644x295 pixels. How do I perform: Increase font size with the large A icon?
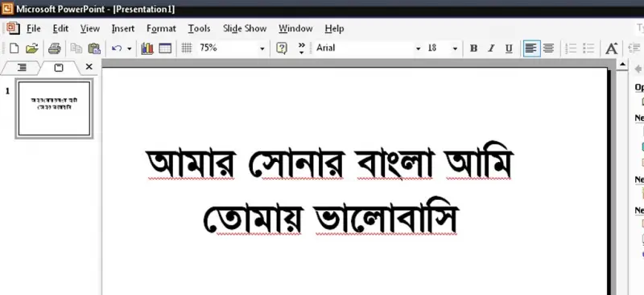point(612,48)
